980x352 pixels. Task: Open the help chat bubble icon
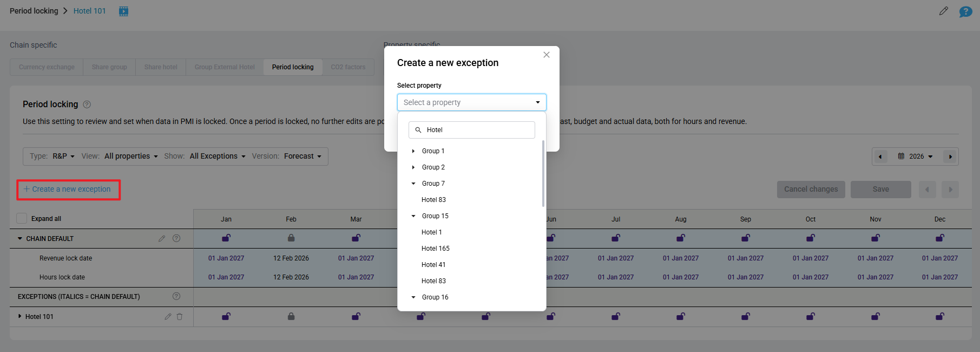pos(965,11)
